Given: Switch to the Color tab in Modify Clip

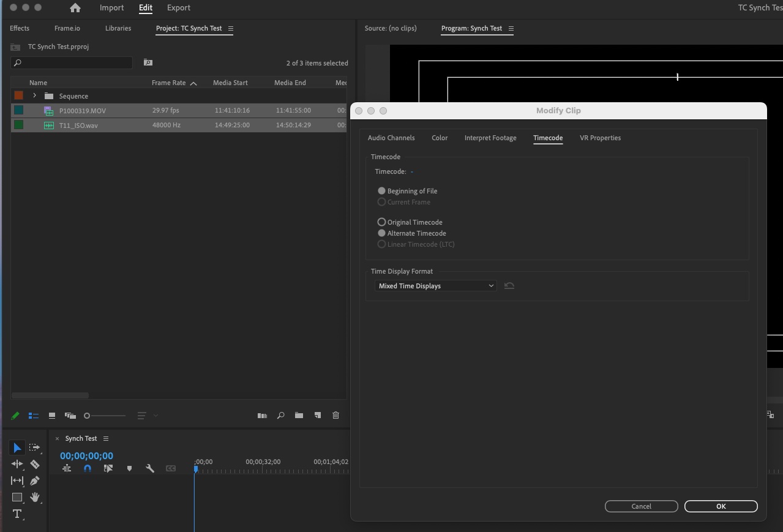Looking at the screenshot, I should pos(439,138).
